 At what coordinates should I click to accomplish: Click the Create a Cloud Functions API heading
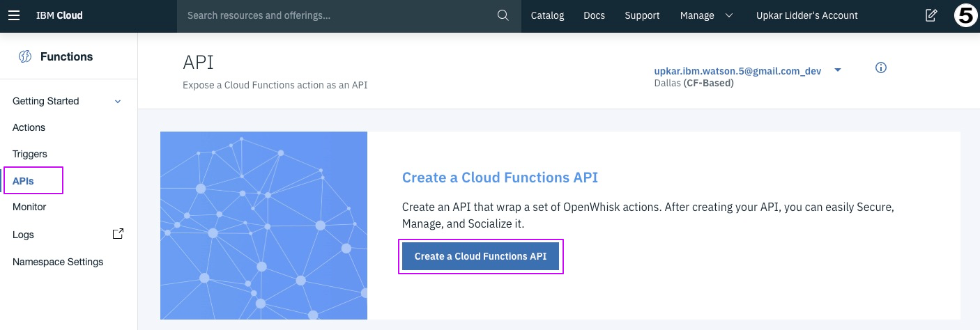coord(500,178)
